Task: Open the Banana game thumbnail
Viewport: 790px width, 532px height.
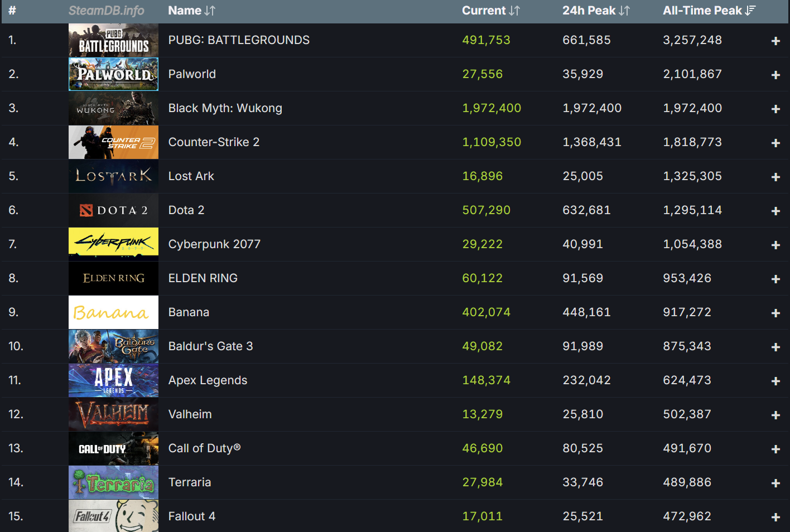Action: tap(113, 312)
